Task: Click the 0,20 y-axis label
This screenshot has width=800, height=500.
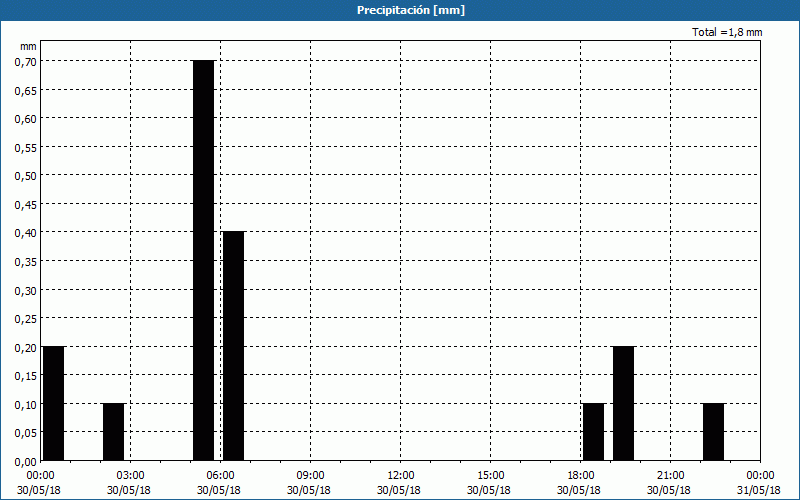Action: (26, 348)
